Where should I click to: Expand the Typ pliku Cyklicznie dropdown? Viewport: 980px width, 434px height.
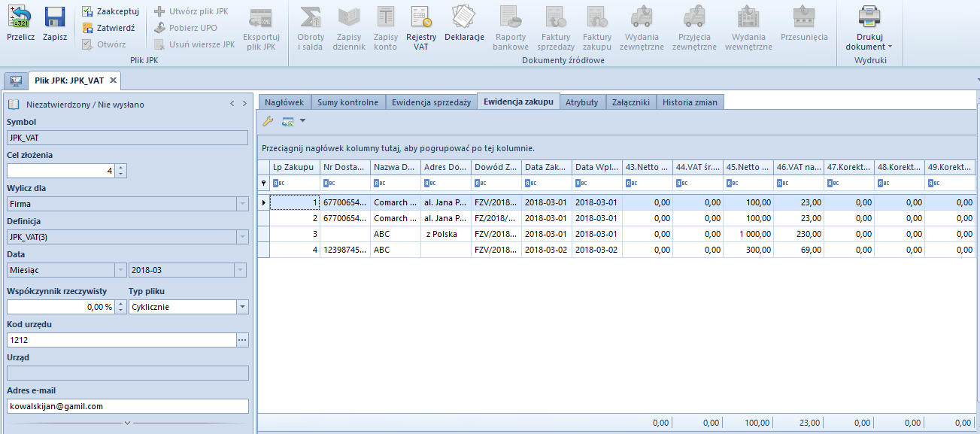(242, 307)
